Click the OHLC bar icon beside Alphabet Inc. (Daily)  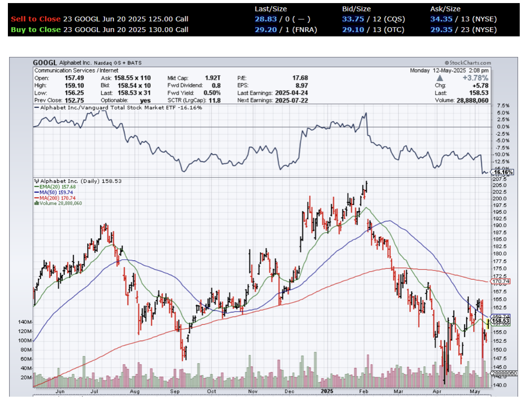tap(36, 181)
